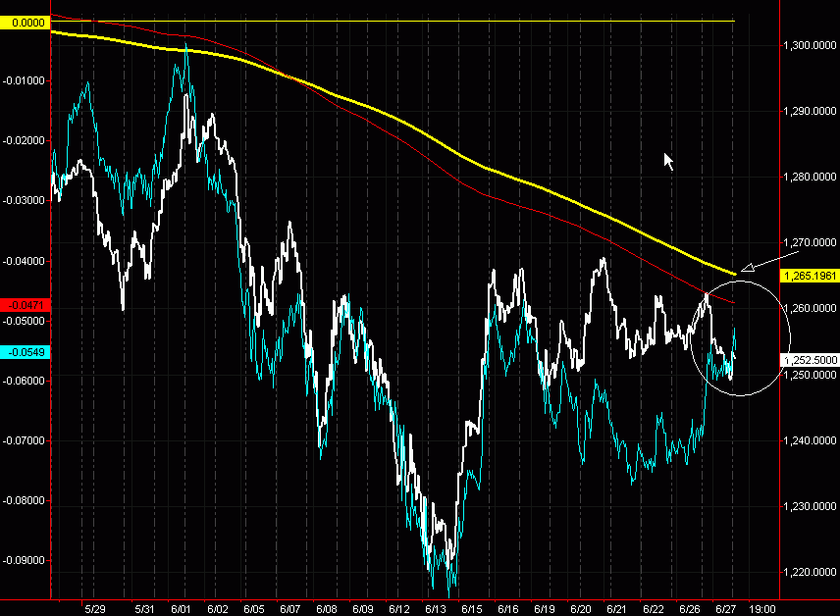Click the -0.06000 left-axis tick label
Image resolution: width=840 pixels, height=616 pixels.
(24, 381)
